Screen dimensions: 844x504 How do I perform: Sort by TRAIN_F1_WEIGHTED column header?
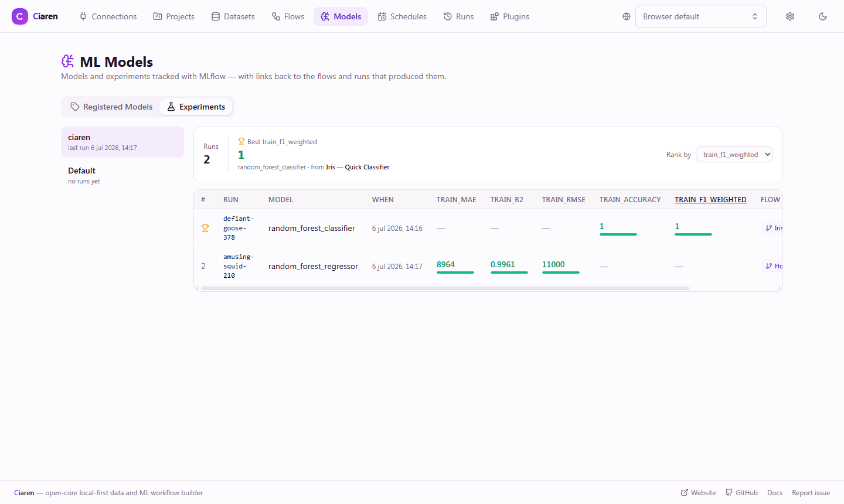point(710,200)
